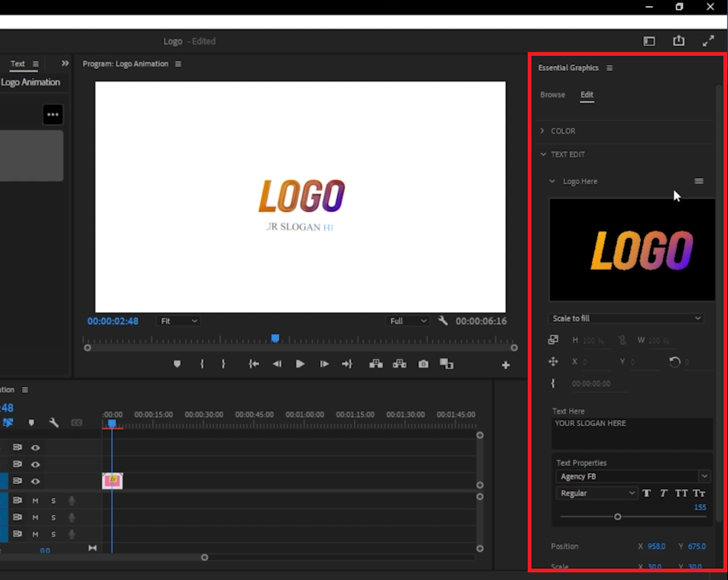Open Program monitor wrench settings
Image resolution: width=728 pixels, height=580 pixels.
tap(443, 321)
